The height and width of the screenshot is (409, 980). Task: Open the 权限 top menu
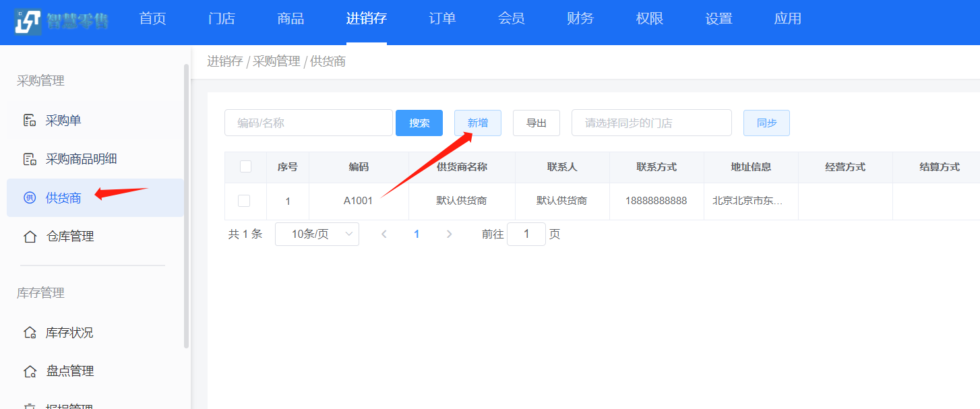tap(650, 19)
